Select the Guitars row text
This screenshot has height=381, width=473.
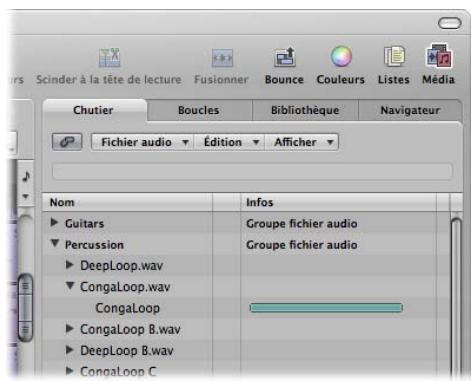84,224
